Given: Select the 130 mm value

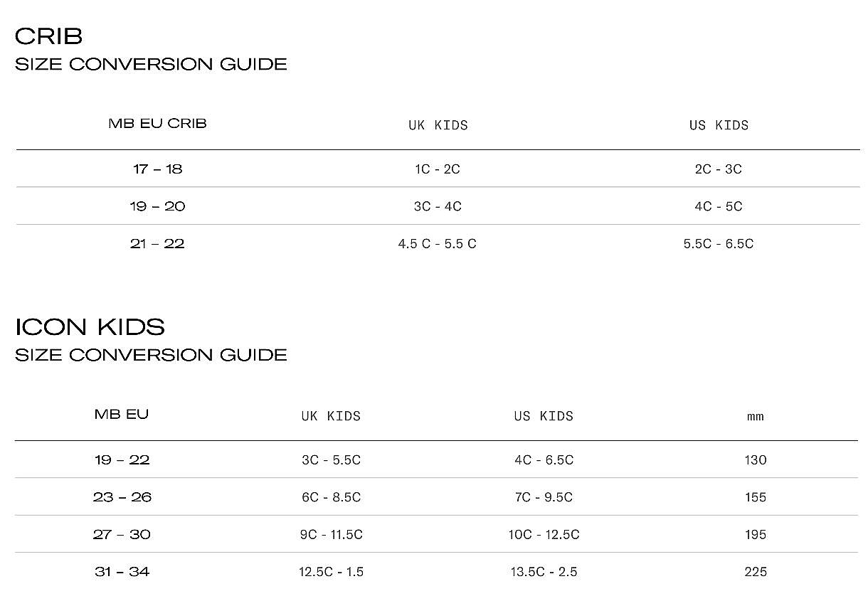Looking at the screenshot, I should pyautogui.click(x=756, y=460).
